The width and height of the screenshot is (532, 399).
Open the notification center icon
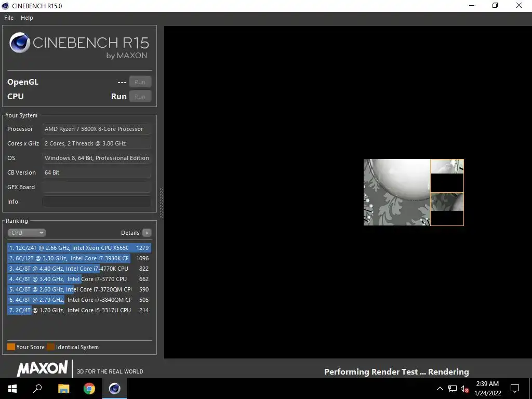[515, 389]
